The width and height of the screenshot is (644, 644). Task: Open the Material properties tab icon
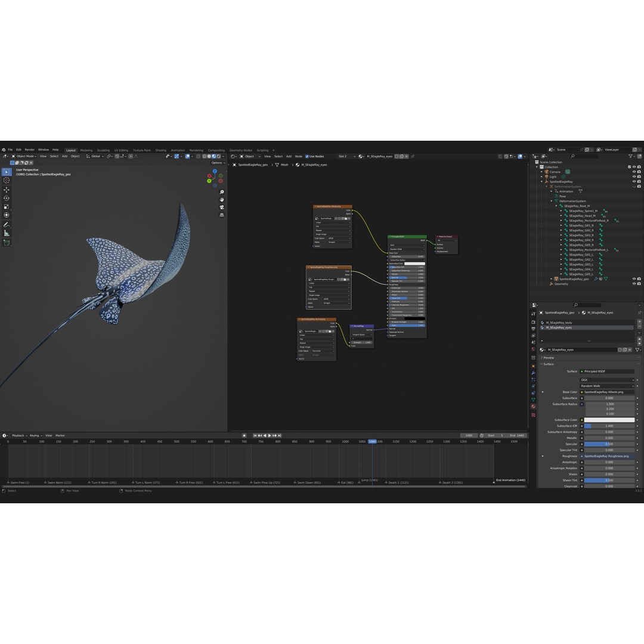coord(533,407)
